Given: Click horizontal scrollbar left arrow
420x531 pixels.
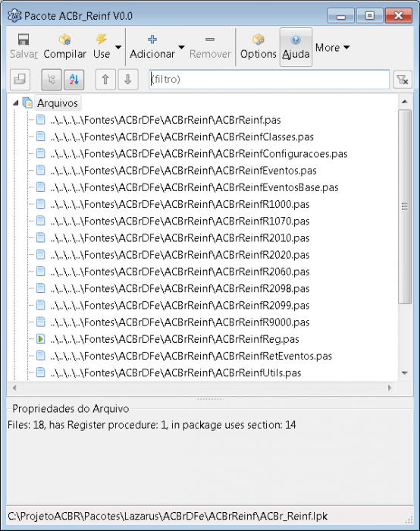Looking at the screenshot, I should (14, 388).
